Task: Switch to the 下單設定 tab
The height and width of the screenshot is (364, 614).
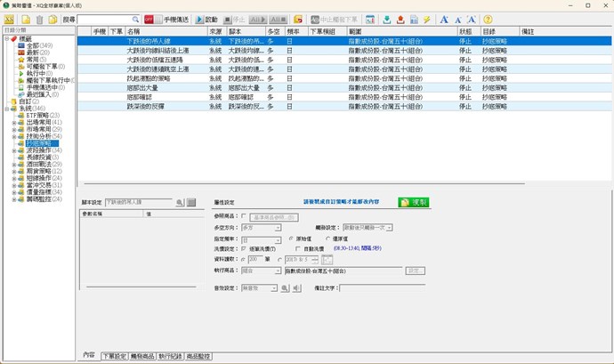Action: coord(115,356)
